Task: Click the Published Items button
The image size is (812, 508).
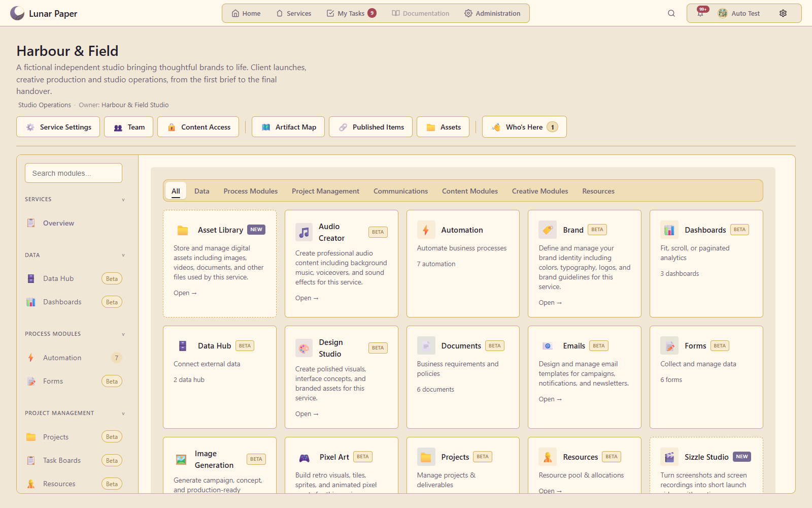Action: [x=370, y=127]
